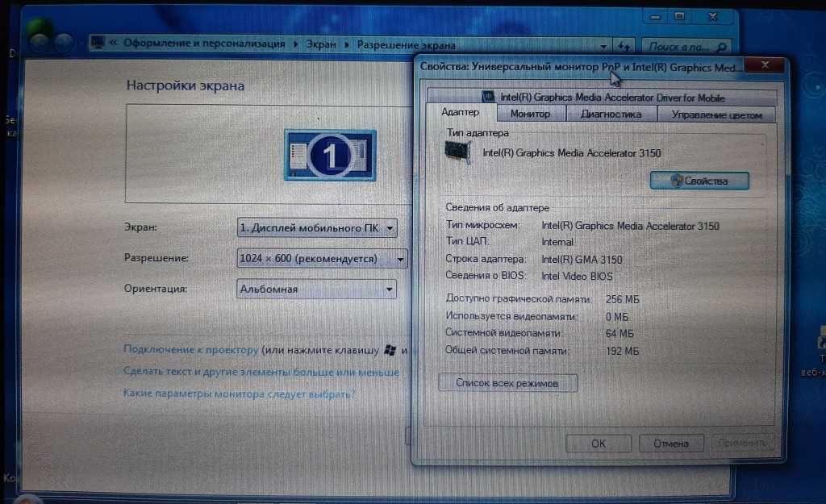Close the Свойства monitor properties dialog
This screenshot has height=504, width=826.
click(765, 65)
